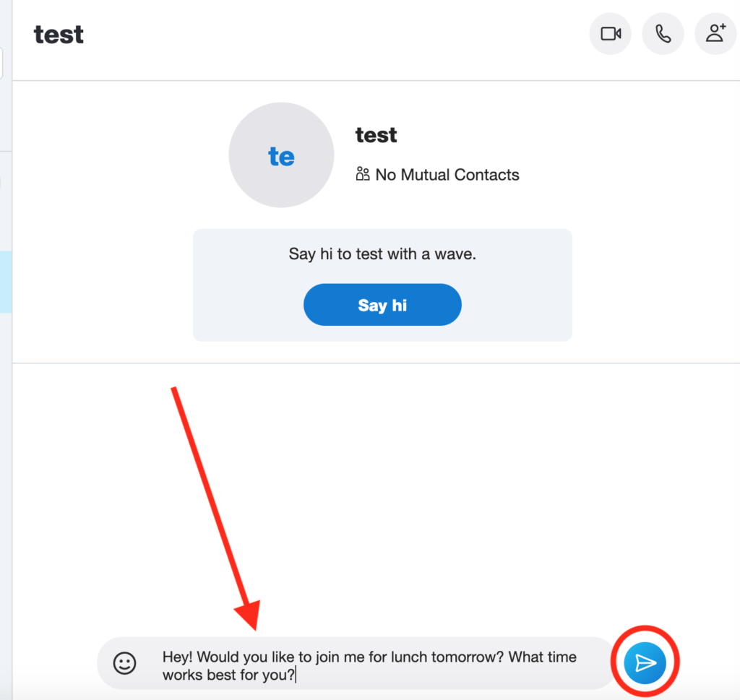Click the search box edge at top left
This screenshot has width=740, height=700.
pyautogui.click(x=1, y=64)
